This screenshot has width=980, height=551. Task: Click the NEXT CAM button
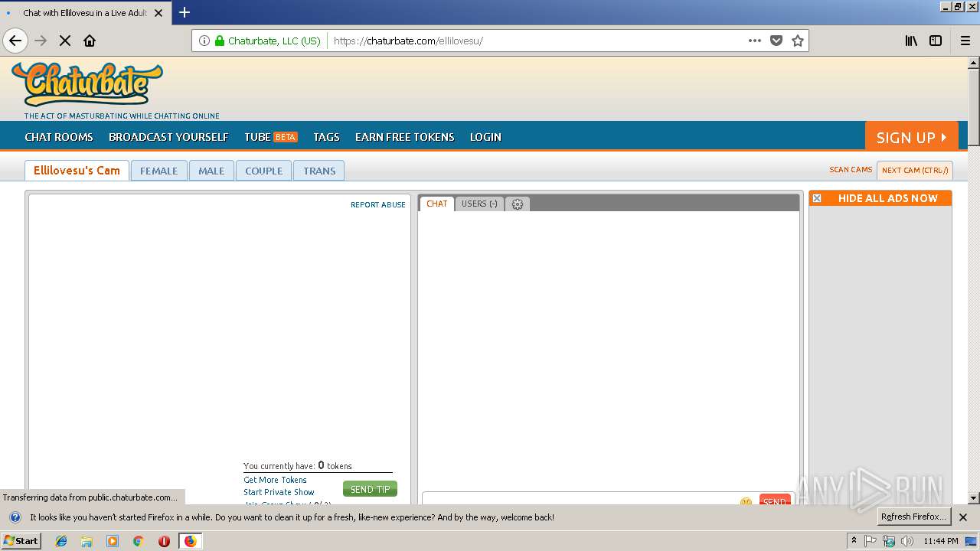[915, 171]
